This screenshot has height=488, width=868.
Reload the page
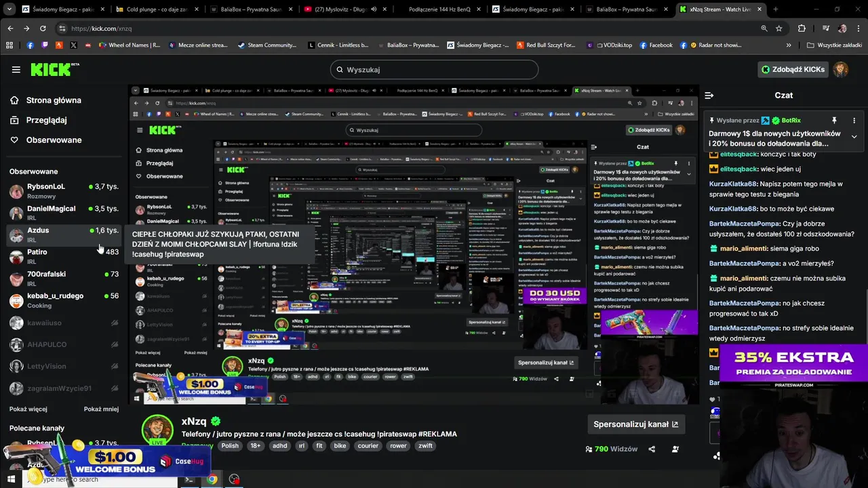click(x=43, y=28)
